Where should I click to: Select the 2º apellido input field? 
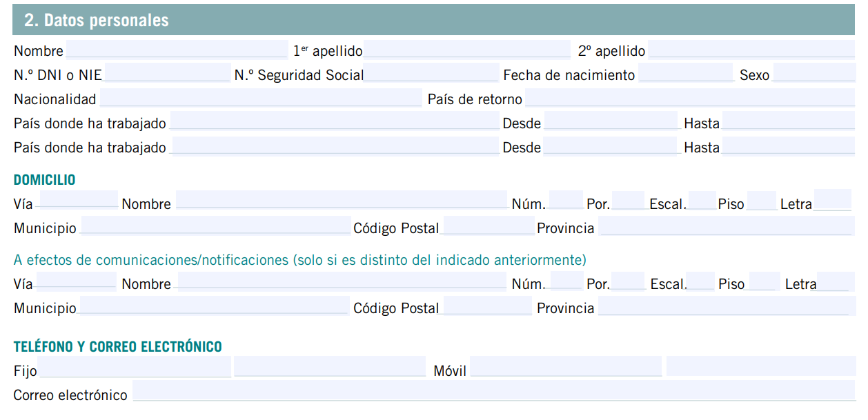click(751, 49)
